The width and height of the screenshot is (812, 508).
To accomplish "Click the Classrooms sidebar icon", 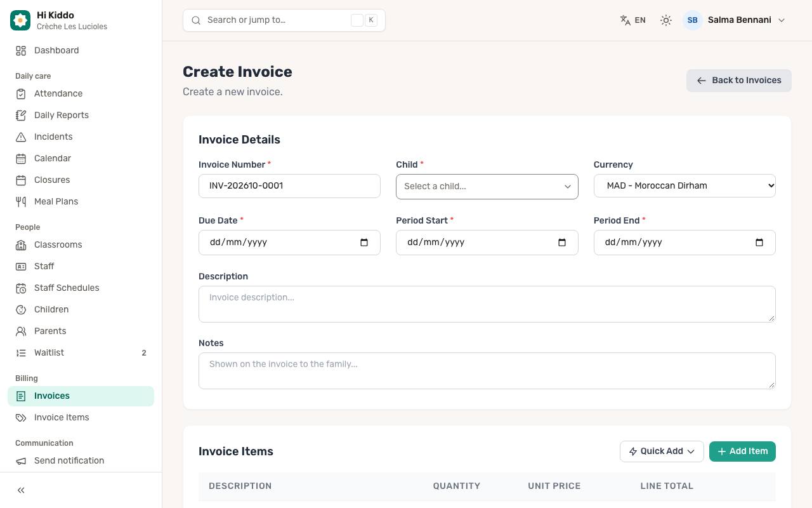I will 21,245.
